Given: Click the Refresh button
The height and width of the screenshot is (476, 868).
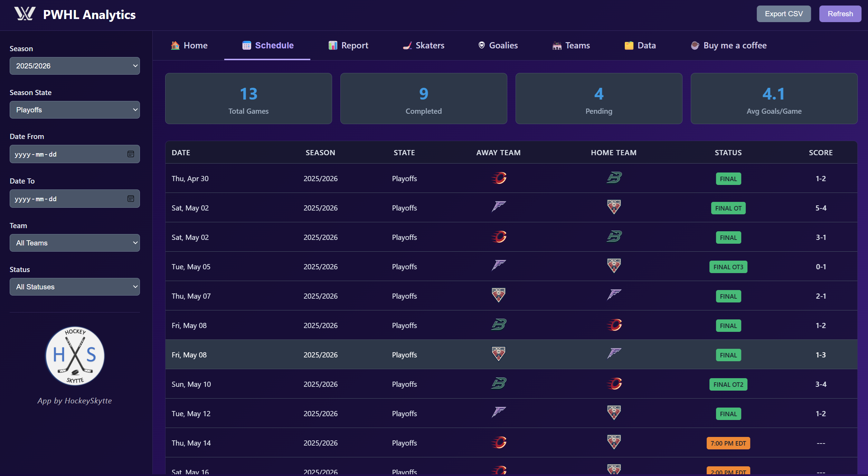Looking at the screenshot, I should [x=840, y=14].
